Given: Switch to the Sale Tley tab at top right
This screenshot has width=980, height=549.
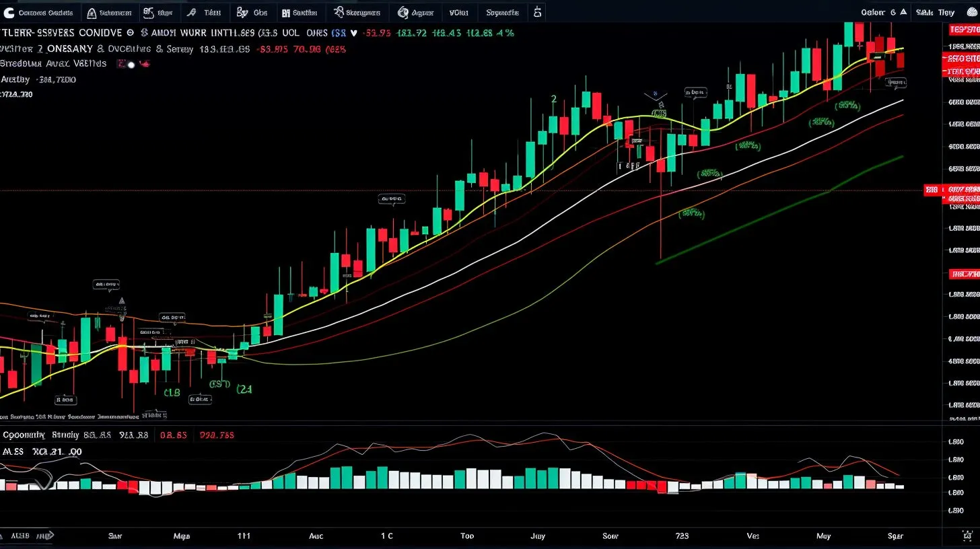Looking at the screenshot, I should 935,12.
